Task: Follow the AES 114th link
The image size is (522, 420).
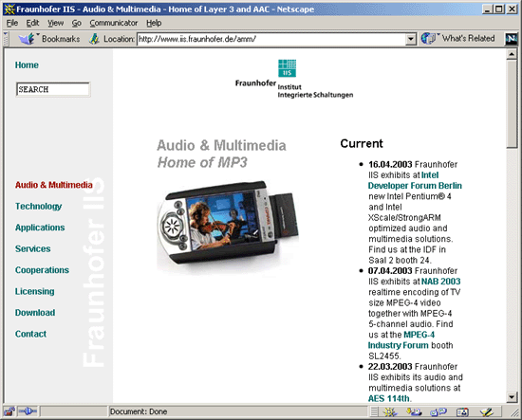Action: click(388, 398)
